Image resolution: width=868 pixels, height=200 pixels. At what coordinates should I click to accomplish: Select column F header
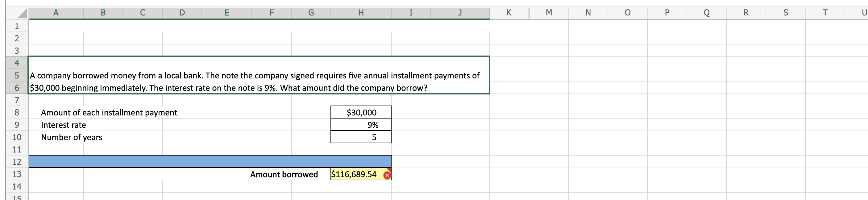[x=272, y=13]
